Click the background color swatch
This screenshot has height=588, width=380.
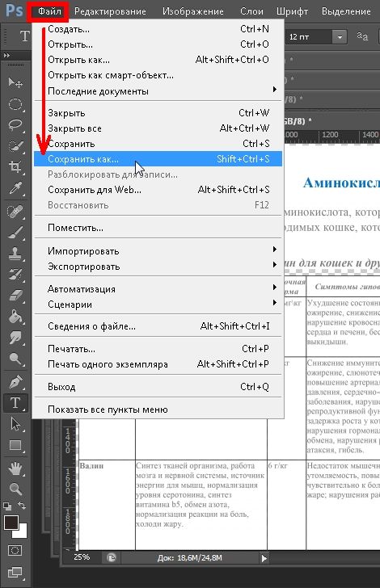[23, 533]
